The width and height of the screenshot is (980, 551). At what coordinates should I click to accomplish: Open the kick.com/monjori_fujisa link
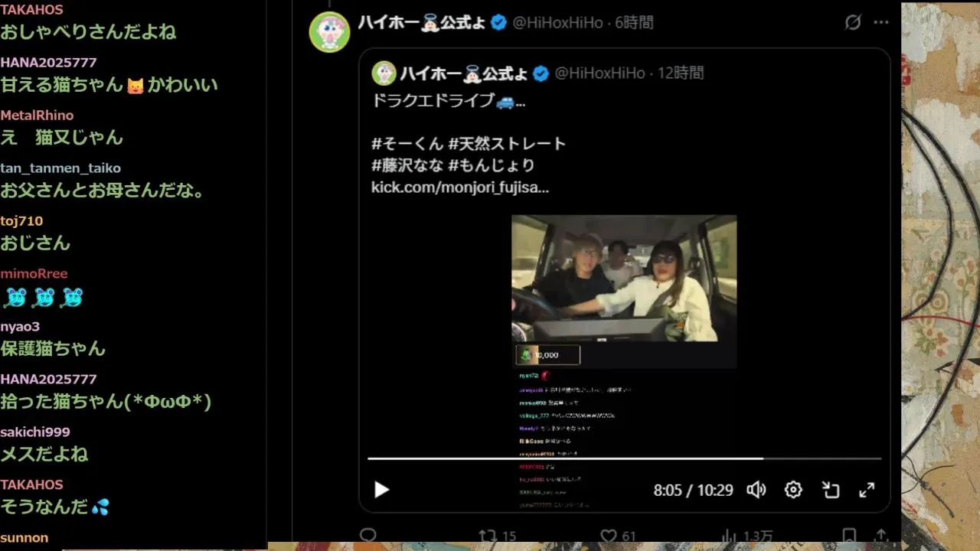click(x=460, y=187)
